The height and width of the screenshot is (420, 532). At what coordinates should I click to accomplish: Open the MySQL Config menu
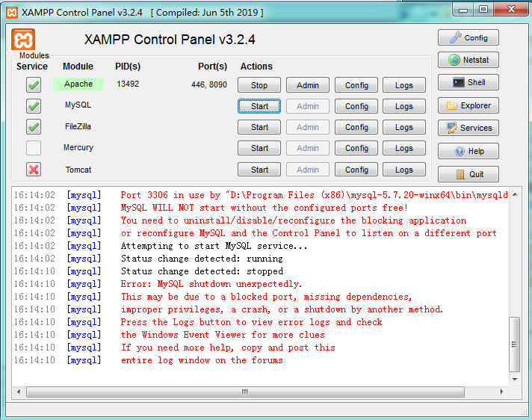tap(356, 106)
